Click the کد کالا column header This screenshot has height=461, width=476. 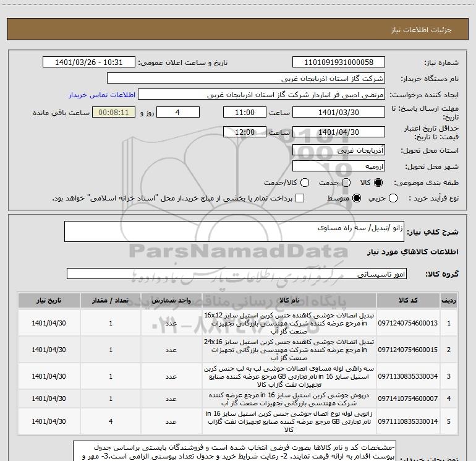[x=408, y=301]
